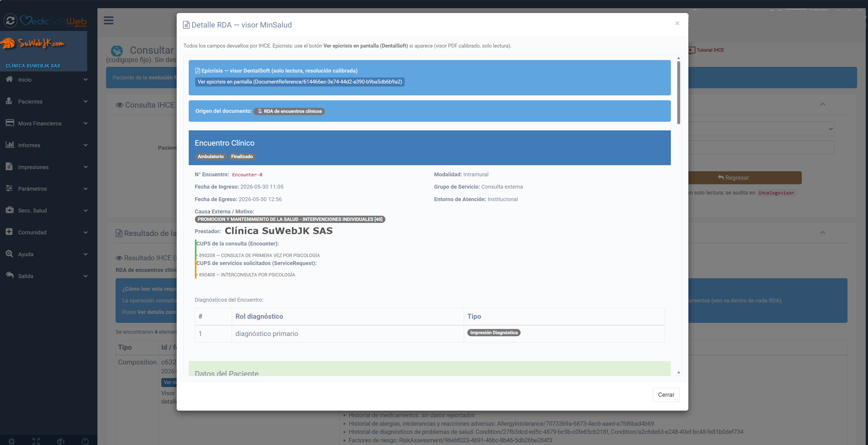Viewport: 868px width, 445px height.
Task: Click the Encounter-0 encounter number
Action: [x=247, y=175]
